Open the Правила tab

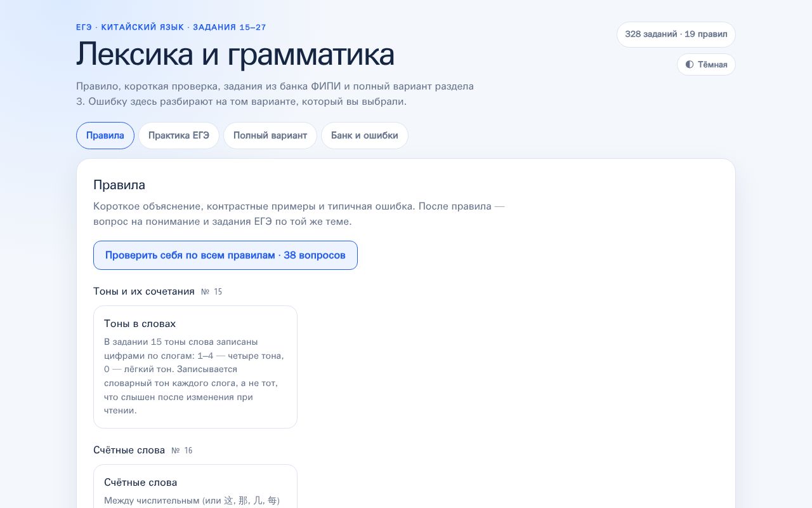tap(105, 135)
